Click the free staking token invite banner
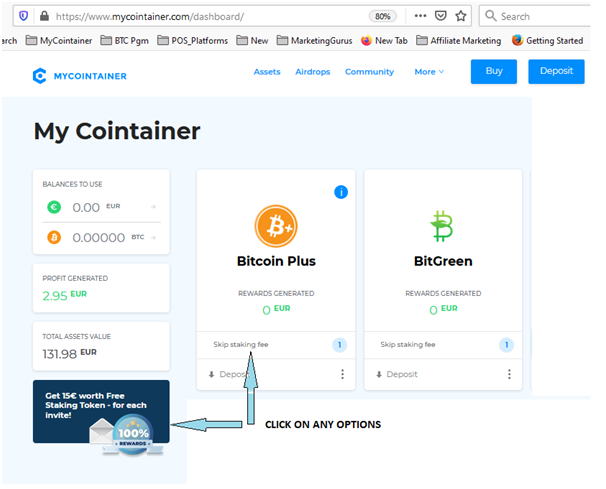The width and height of the screenshot is (606, 489). (x=101, y=411)
